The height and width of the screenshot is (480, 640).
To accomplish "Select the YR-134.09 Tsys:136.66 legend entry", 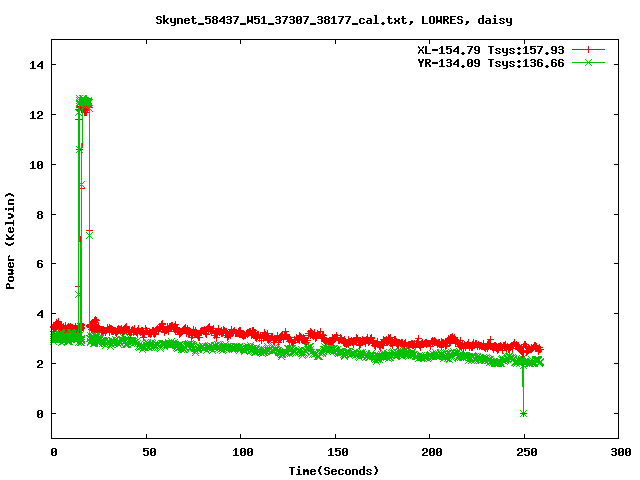I will (491, 63).
